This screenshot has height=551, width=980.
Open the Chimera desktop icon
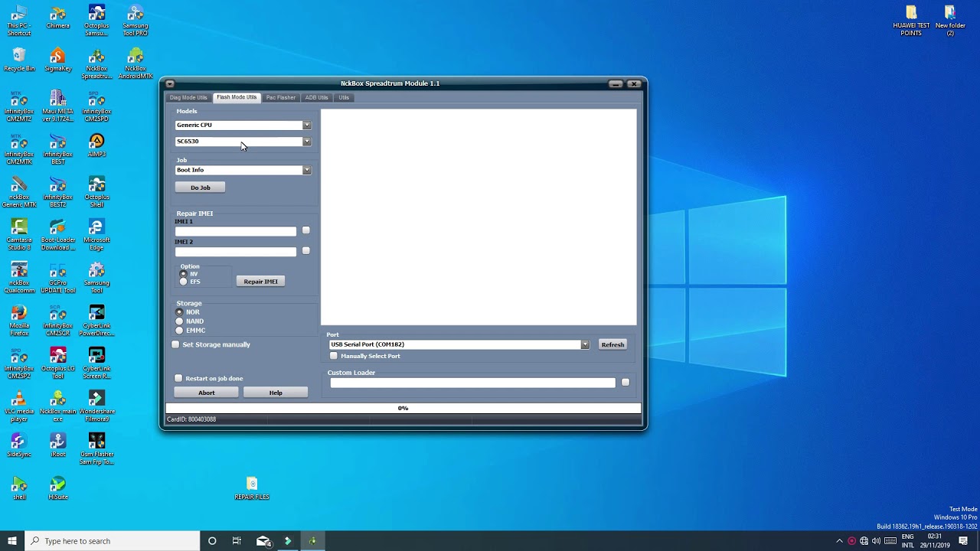(x=57, y=17)
